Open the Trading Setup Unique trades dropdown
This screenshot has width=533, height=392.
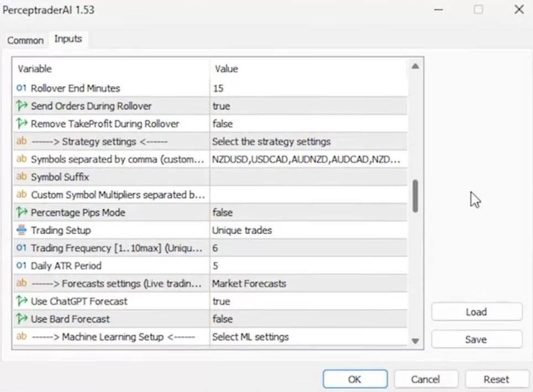(x=308, y=230)
